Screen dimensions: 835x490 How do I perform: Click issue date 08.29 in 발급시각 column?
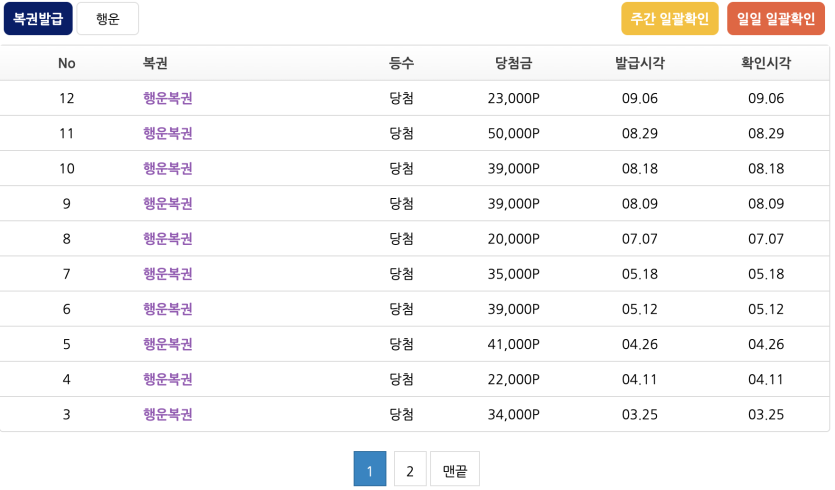[x=640, y=133]
